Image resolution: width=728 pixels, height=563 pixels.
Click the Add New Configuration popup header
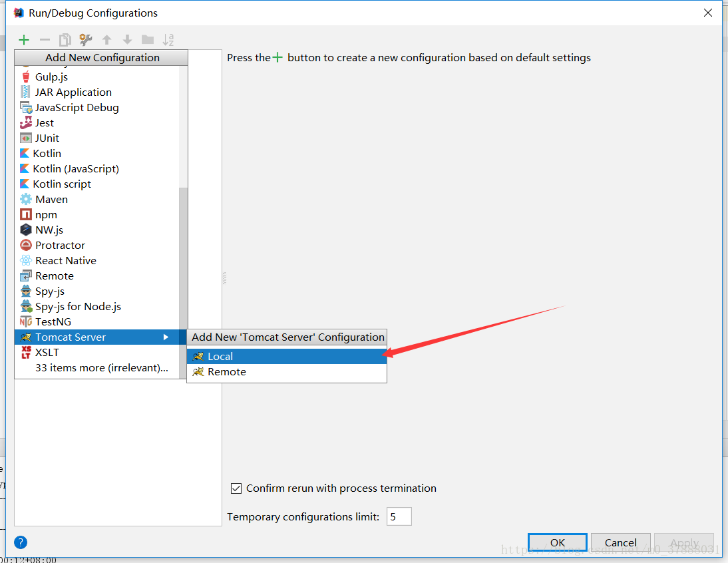(102, 57)
